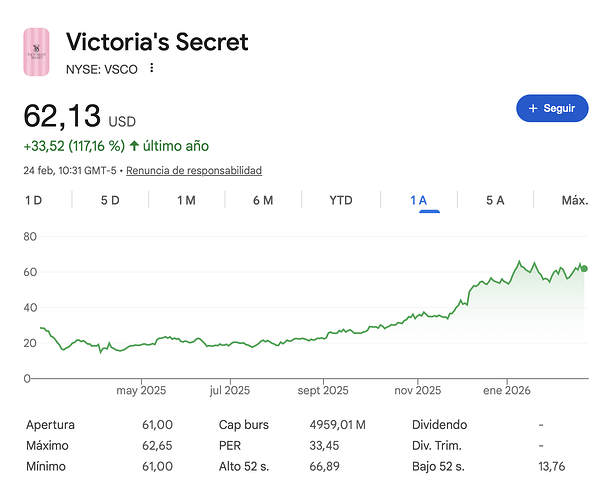
Task: Choose the 6 M range tab
Action: point(263,200)
